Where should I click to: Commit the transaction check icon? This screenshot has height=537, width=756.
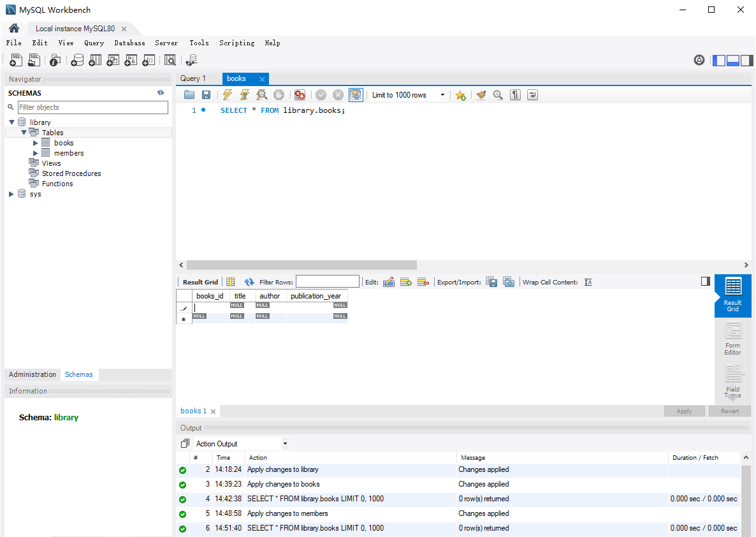[321, 95]
